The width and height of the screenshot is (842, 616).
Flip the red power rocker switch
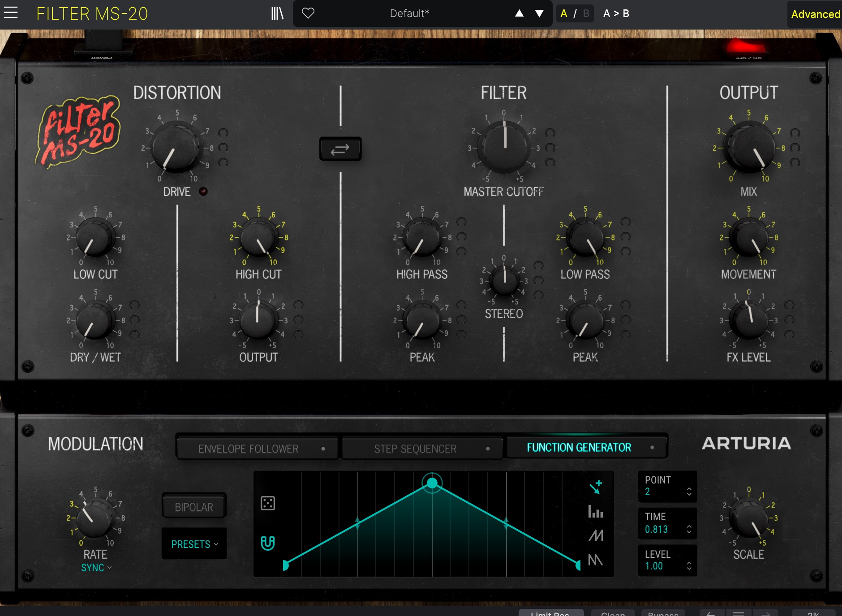click(745, 47)
